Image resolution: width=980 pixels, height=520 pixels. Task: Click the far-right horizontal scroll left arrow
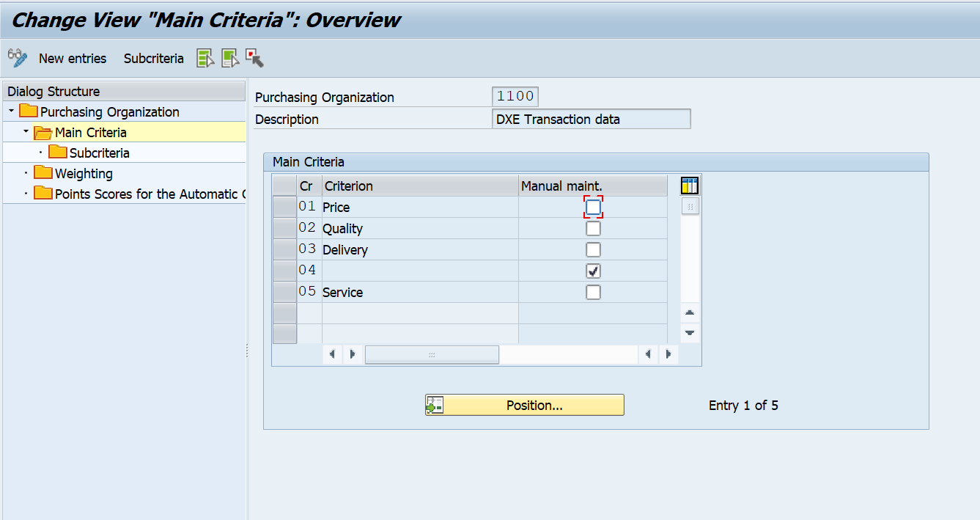647,355
